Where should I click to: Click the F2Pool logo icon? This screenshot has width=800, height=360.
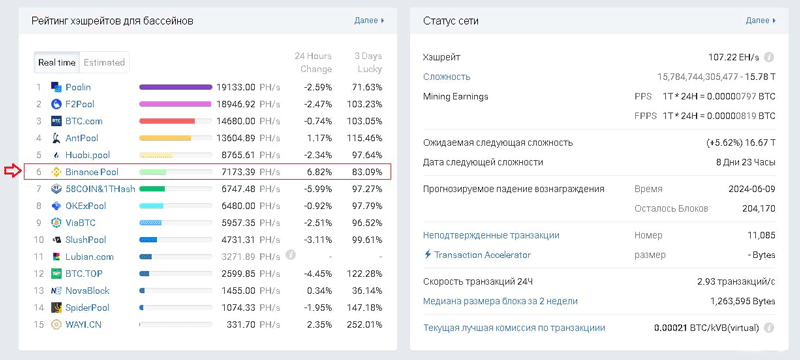click(56, 104)
